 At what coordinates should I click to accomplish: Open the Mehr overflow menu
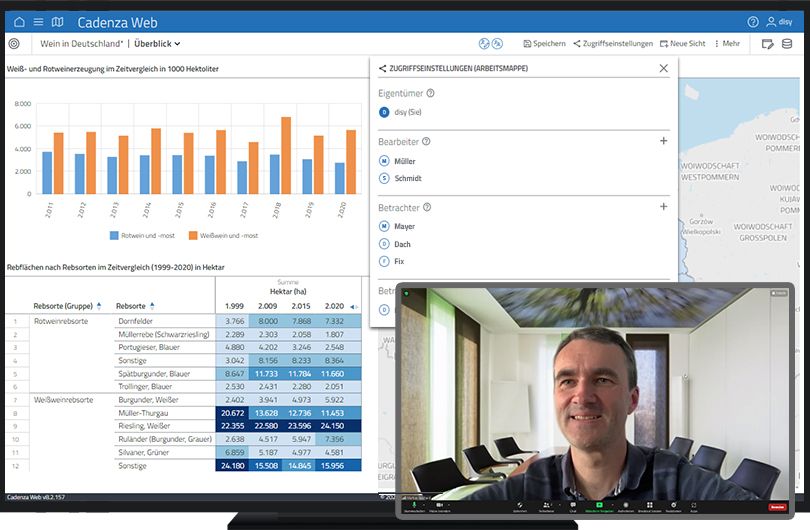726,44
